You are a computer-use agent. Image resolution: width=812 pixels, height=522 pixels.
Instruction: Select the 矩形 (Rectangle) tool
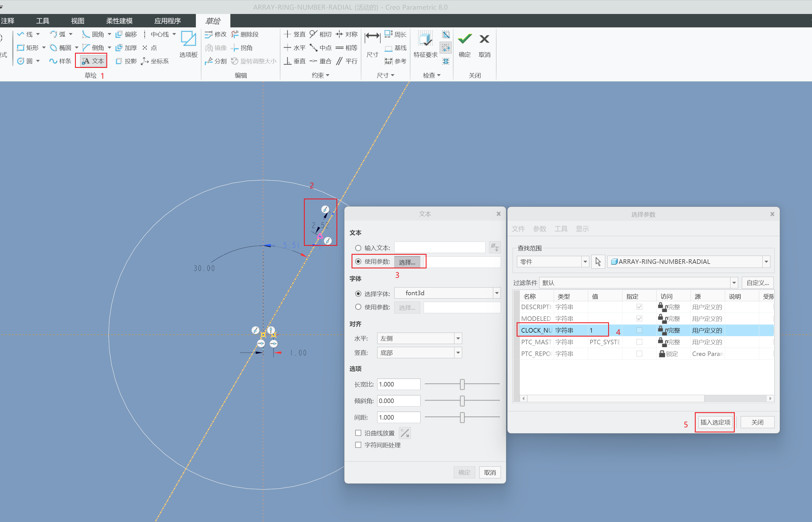point(28,48)
